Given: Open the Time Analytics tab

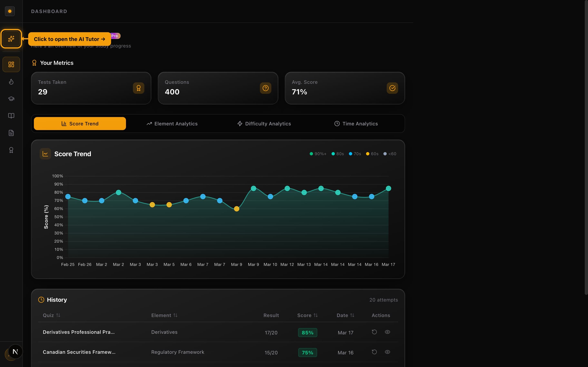Looking at the screenshot, I should [356, 124].
